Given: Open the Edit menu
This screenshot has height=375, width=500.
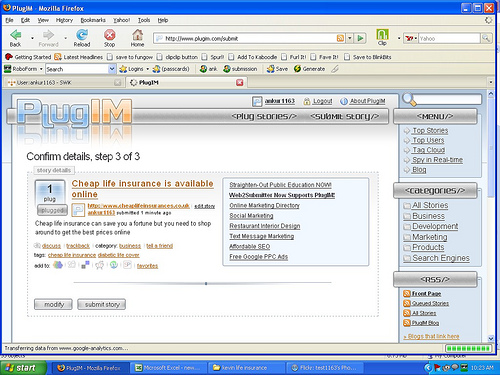Looking at the screenshot, I should [25, 20].
